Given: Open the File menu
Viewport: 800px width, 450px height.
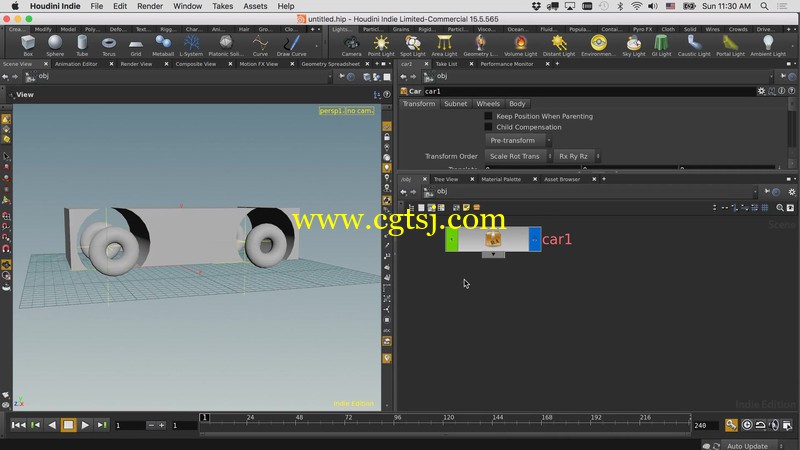Looking at the screenshot, I should [96, 6].
